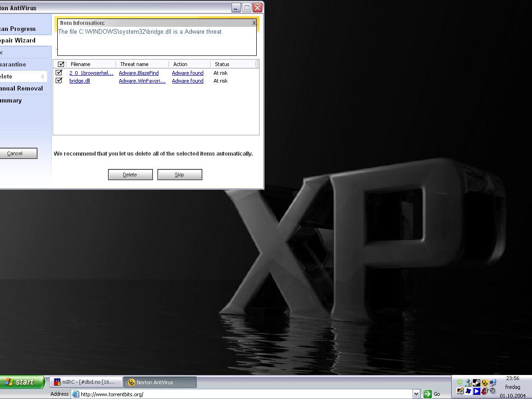Screen dimensions: 532x399
Task: Click the blue play-arrow tray icon
Action: click(x=477, y=391)
